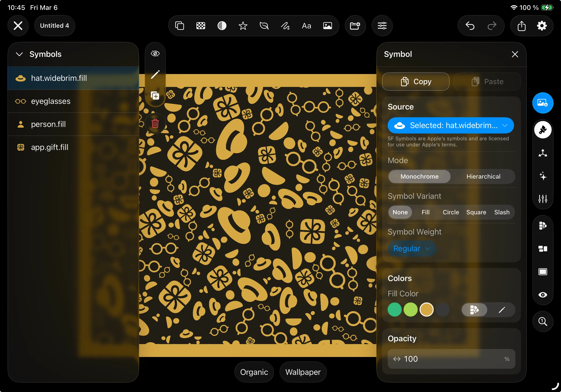Open the Source dropdown showing Selected: hat.widebrim

pyautogui.click(x=451, y=125)
